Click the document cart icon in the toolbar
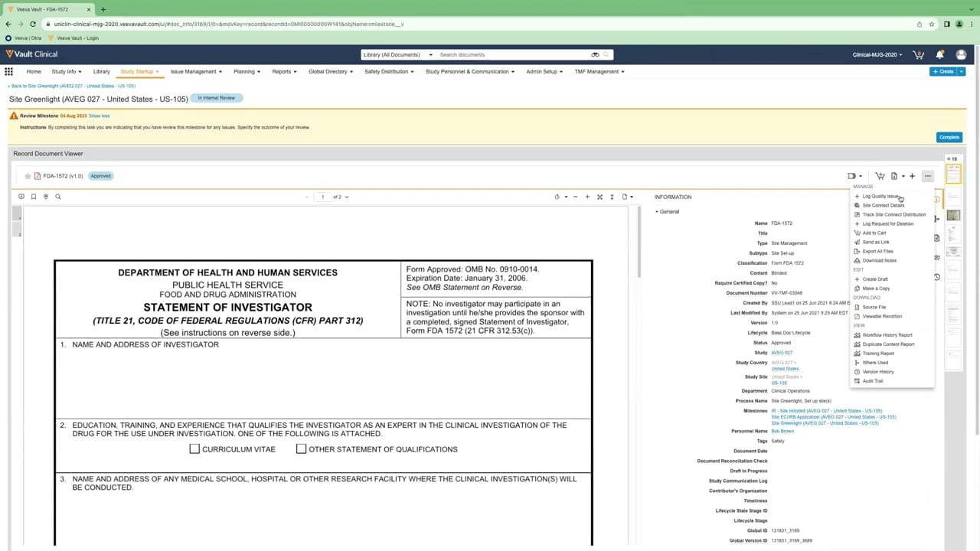The width and height of the screenshot is (980, 551). point(880,176)
